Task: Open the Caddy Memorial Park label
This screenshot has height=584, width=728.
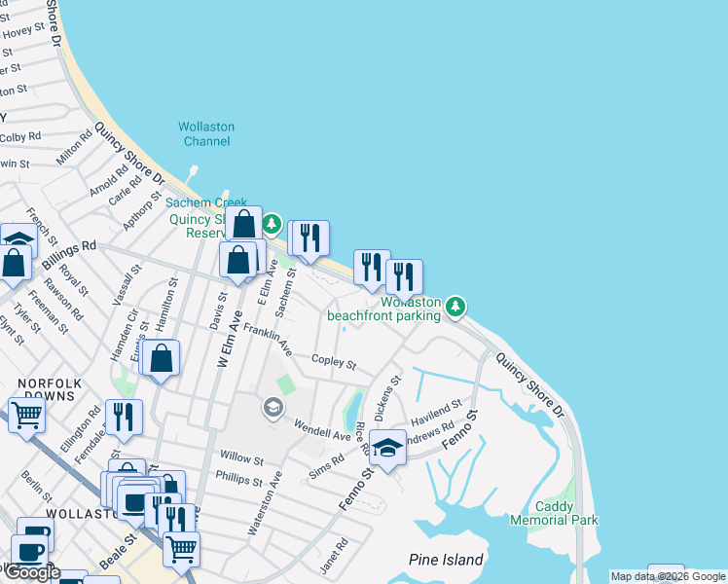Action: coord(555,513)
